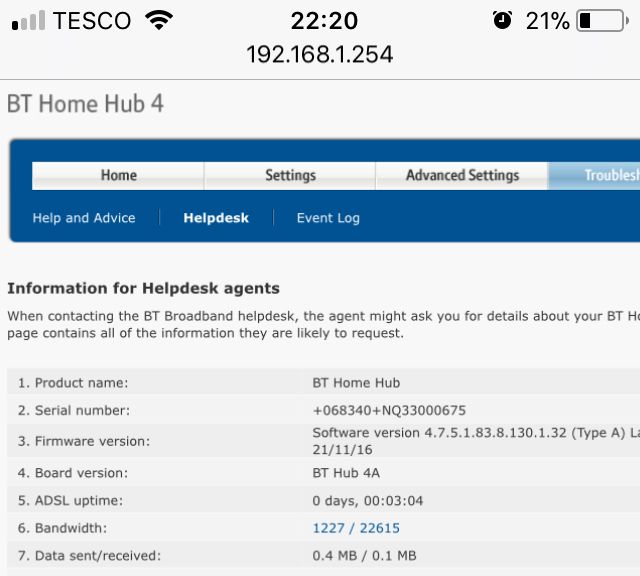Screen dimensions: 640x576
Task: Select the Troubleshooting tab
Action: (x=594, y=176)
